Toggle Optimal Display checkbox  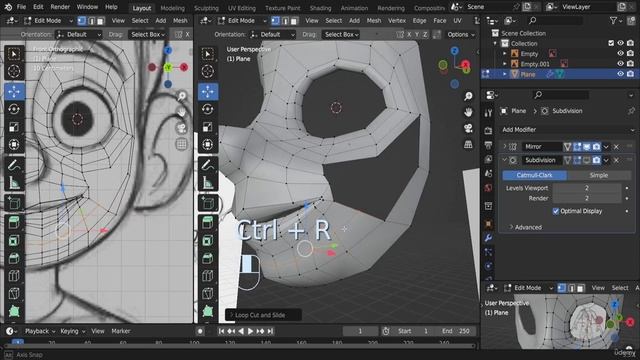point(556,211)
